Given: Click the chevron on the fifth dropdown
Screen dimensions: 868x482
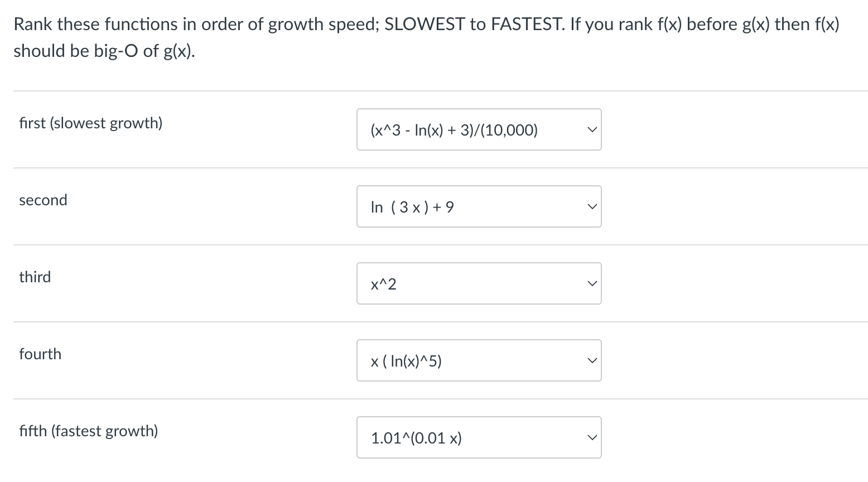Looking at the screenshot, I should click(591, 437).
